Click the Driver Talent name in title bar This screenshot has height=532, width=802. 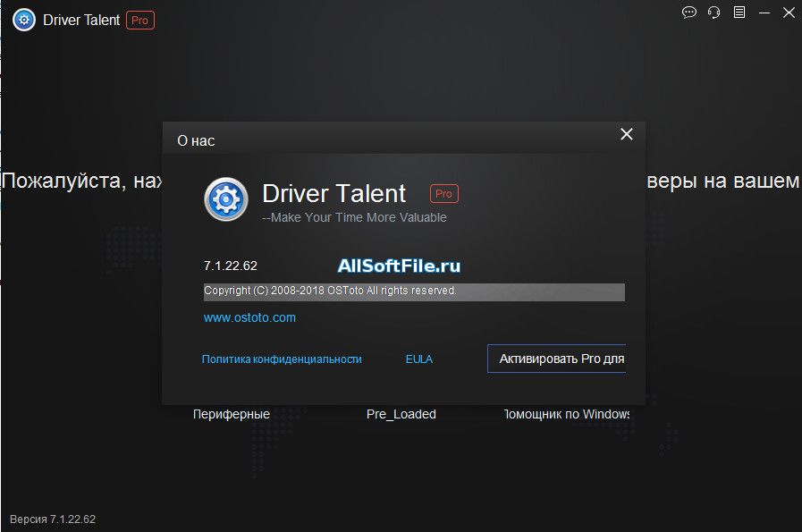click(81, 20)
